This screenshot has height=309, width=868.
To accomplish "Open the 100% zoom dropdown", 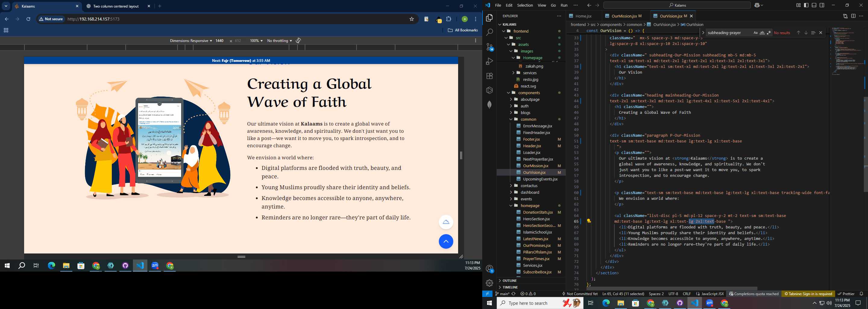I will click(x=256, y=40).
